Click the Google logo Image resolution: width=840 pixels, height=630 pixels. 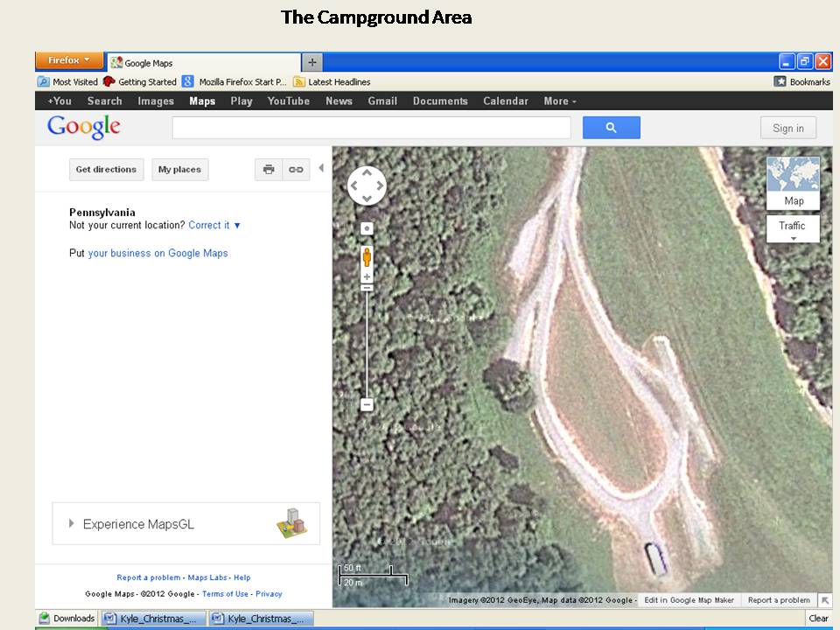click(84, 128)
